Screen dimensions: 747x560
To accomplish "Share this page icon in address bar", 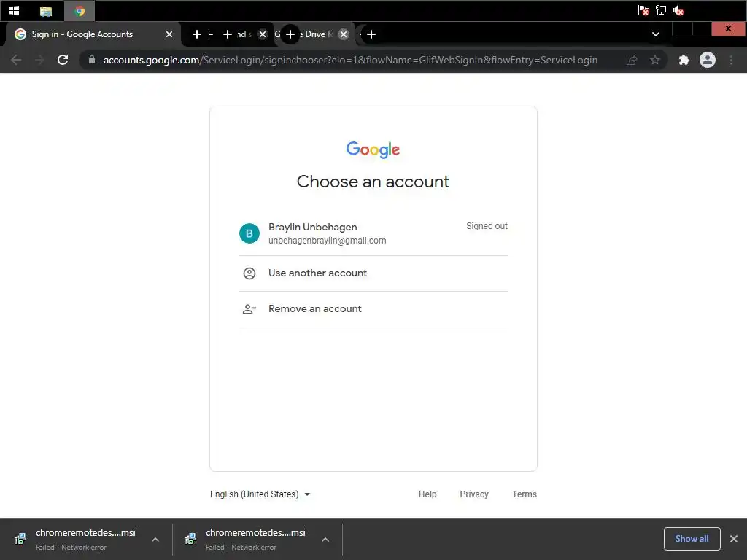I will (x=632, y=60).
